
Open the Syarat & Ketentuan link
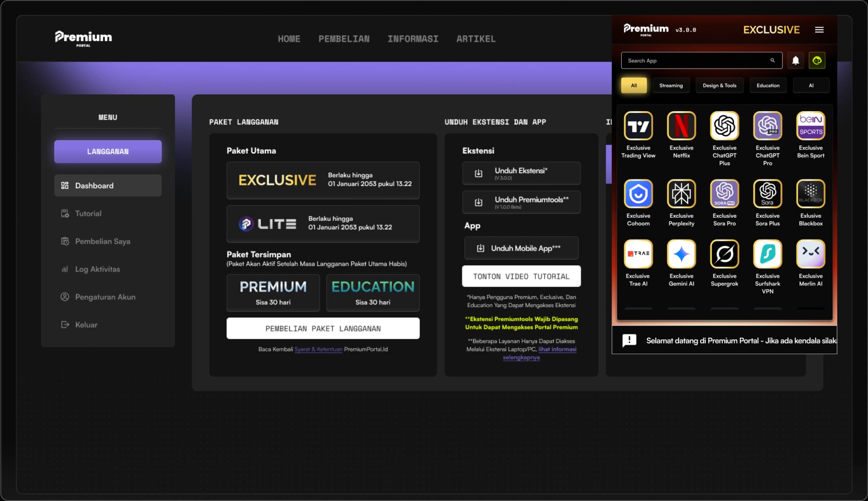[x=318, y=349]
